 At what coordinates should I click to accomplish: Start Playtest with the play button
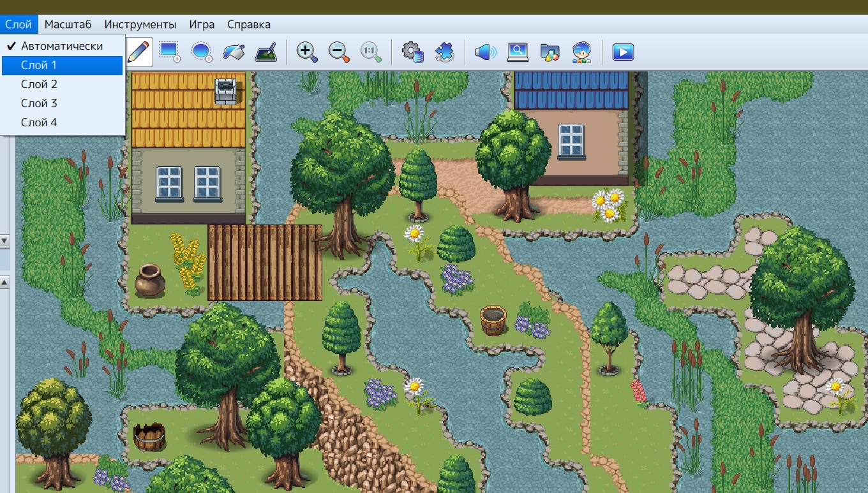tap(623, 52)
